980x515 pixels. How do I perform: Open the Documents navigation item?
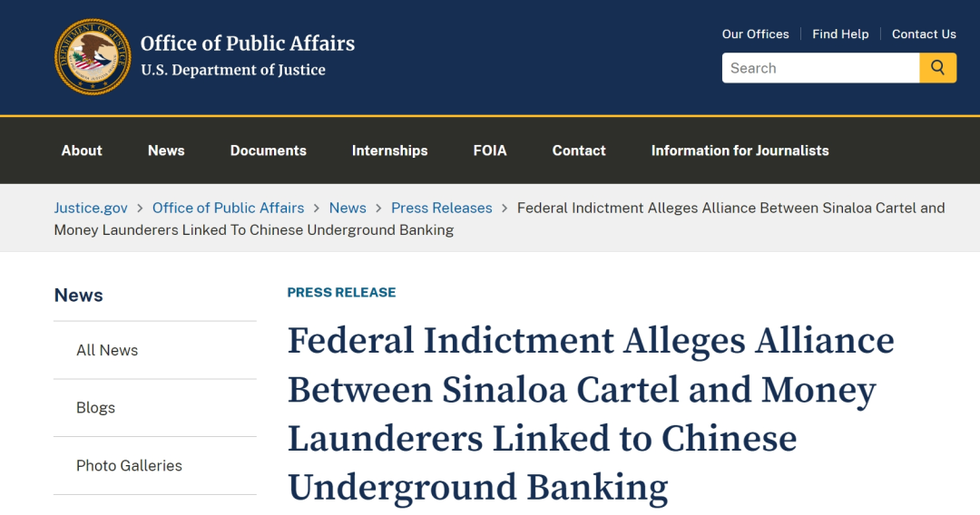tap(269, 151)
